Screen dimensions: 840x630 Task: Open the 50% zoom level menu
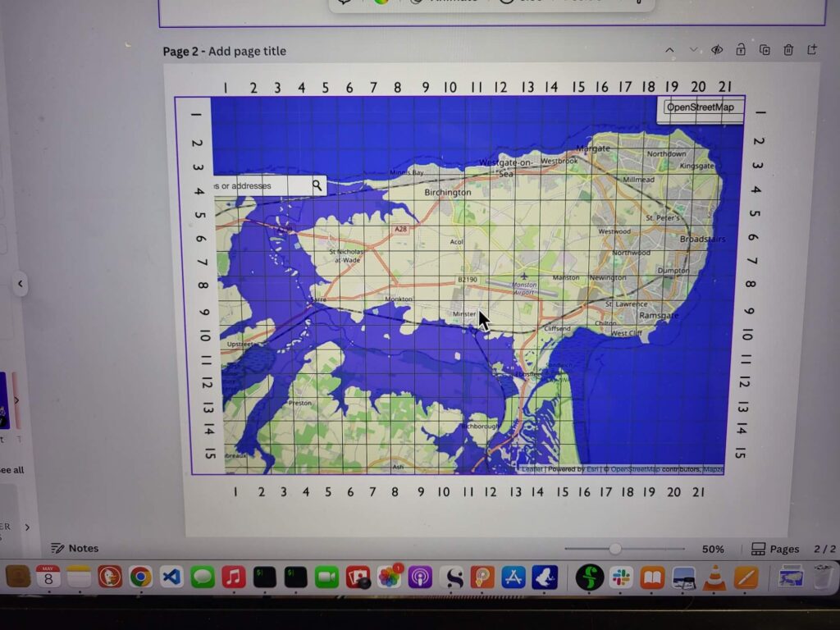pos(712,549)
